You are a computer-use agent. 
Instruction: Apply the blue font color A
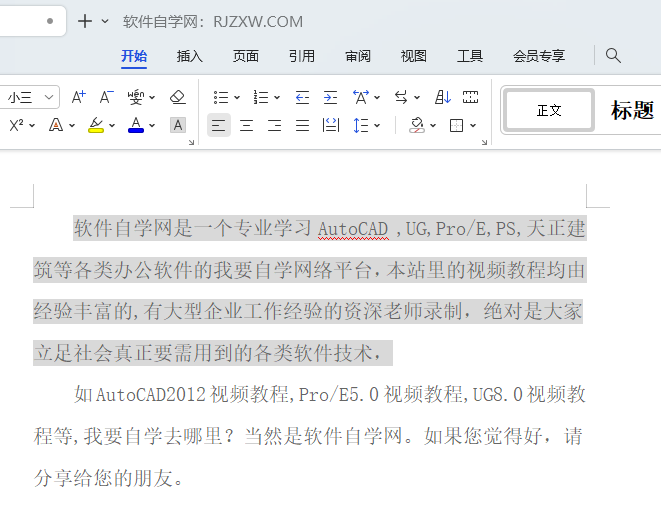[136, 125]
